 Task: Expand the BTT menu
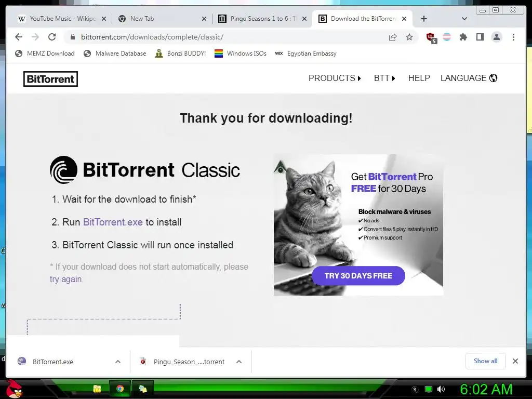[384, 78]
